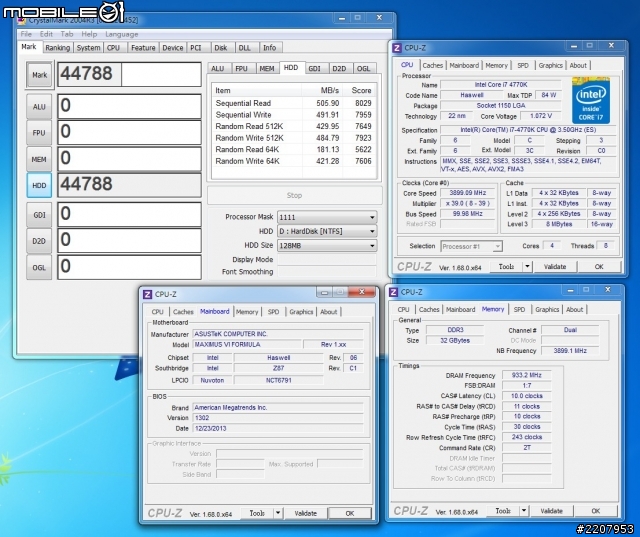
Task: Switch to the Info tab in CrystalMark
Action: [269, 48]
